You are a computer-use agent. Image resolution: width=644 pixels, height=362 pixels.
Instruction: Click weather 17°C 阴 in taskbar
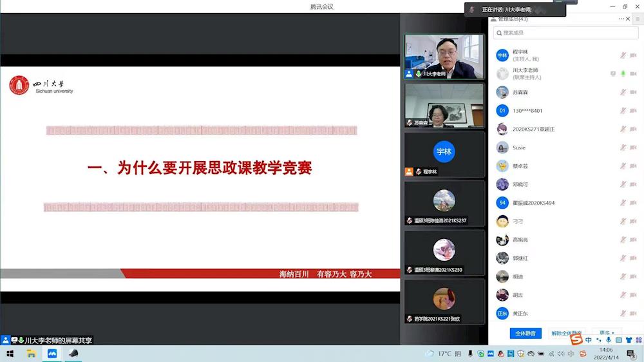[444, 354]
